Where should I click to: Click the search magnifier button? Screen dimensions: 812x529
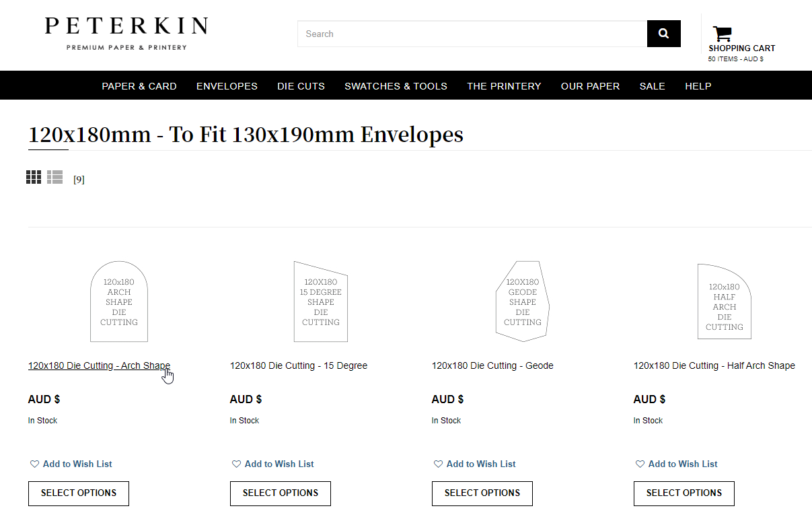663,34
